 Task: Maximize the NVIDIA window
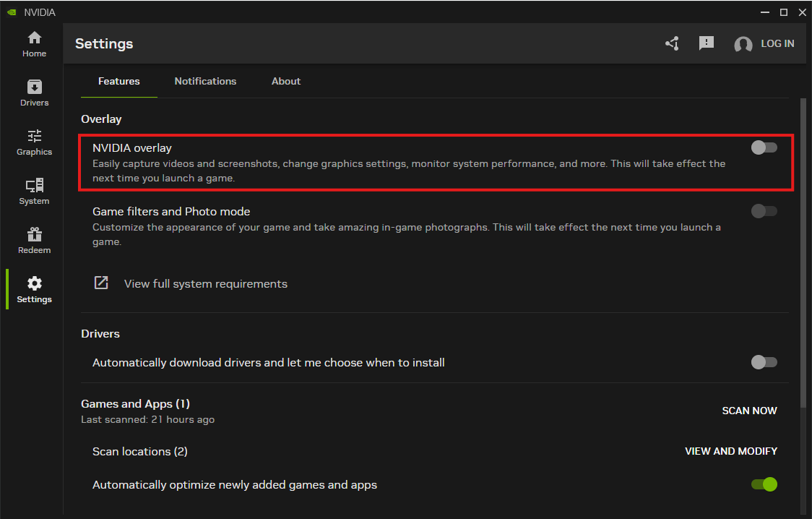coord(784,12)
